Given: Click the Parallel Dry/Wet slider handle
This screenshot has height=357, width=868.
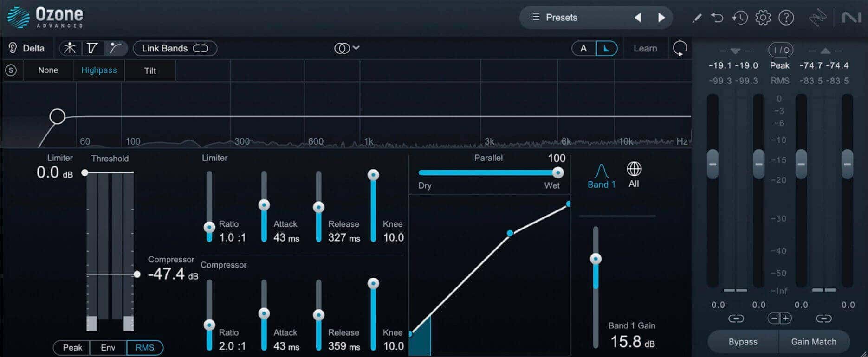Looking at the screenshot, I should pyautogui.click(x=557, y=172).
